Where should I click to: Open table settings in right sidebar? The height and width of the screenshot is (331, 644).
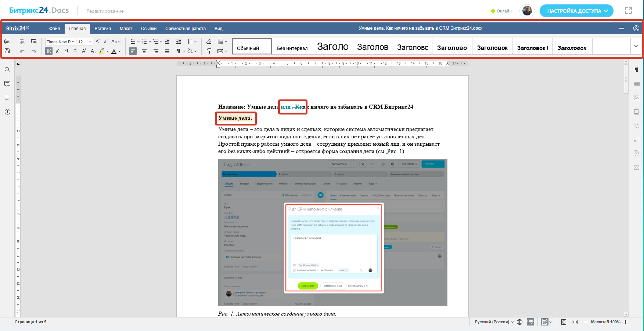[x=637, y=84]
